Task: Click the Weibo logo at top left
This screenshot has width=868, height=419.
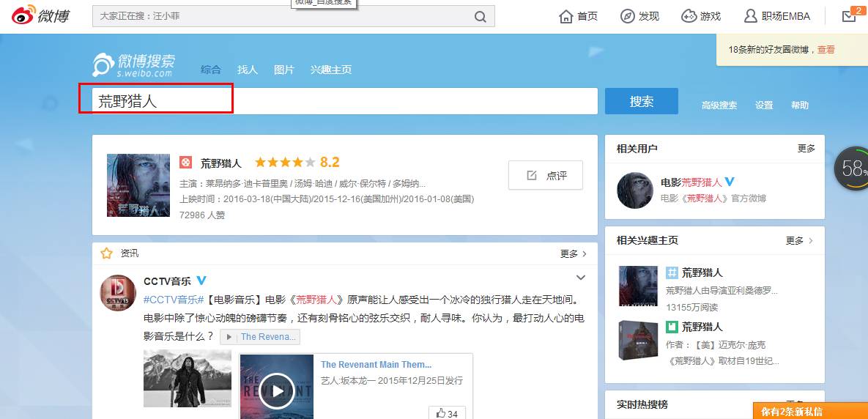Action: (x=40, y=15)
